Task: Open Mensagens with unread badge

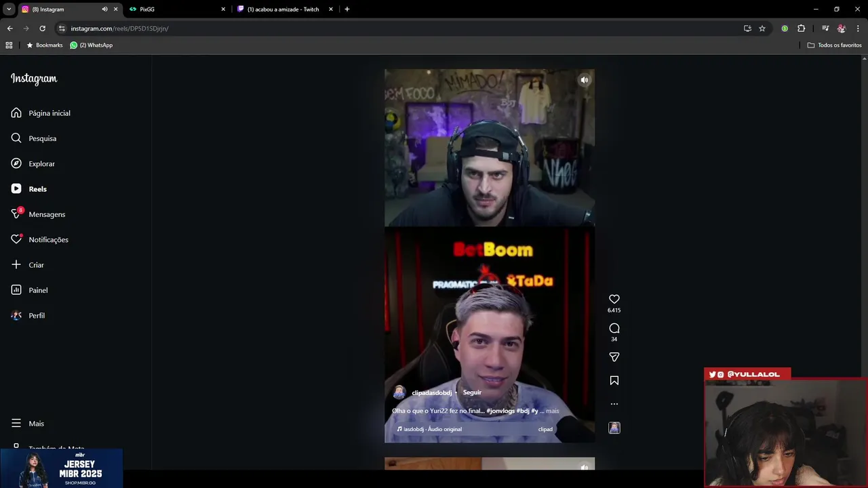Action: (x=38, y=214)
